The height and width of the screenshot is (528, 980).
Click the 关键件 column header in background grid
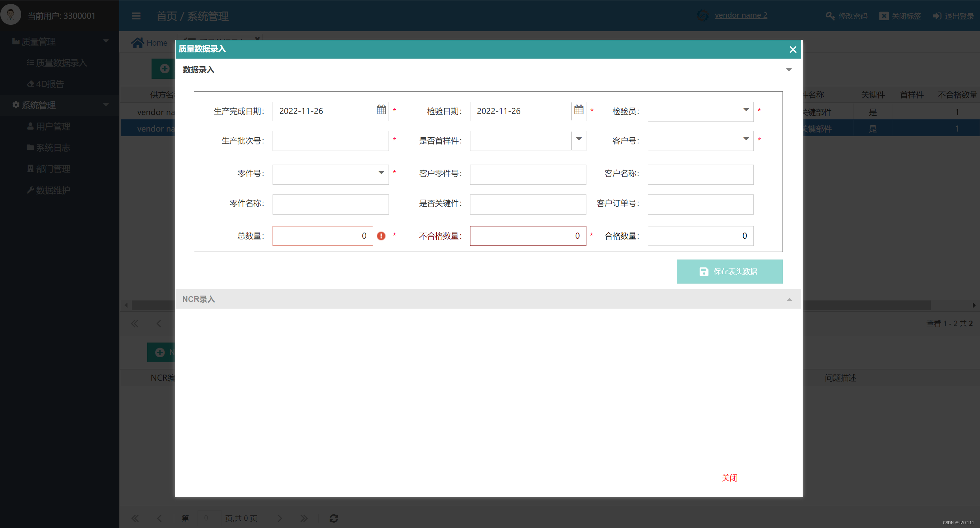[x=873, y=95]
